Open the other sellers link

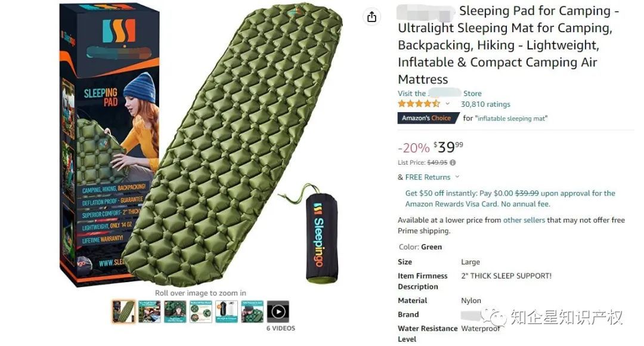[x=524, y=220]
